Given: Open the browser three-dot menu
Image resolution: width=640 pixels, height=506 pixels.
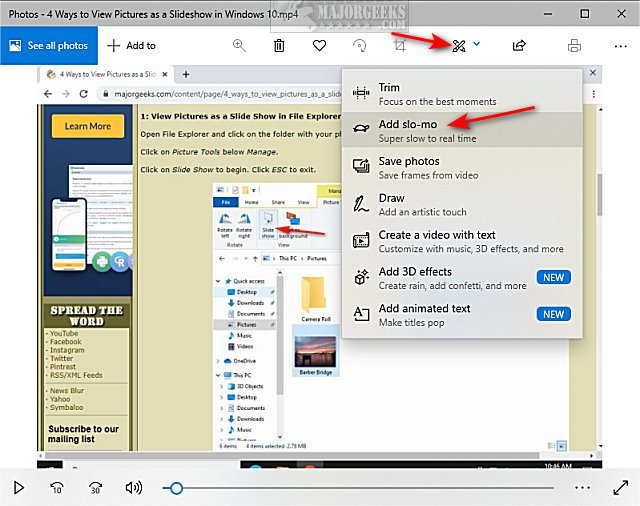Looking at the screenshot, I should click(x=593, y=94).
